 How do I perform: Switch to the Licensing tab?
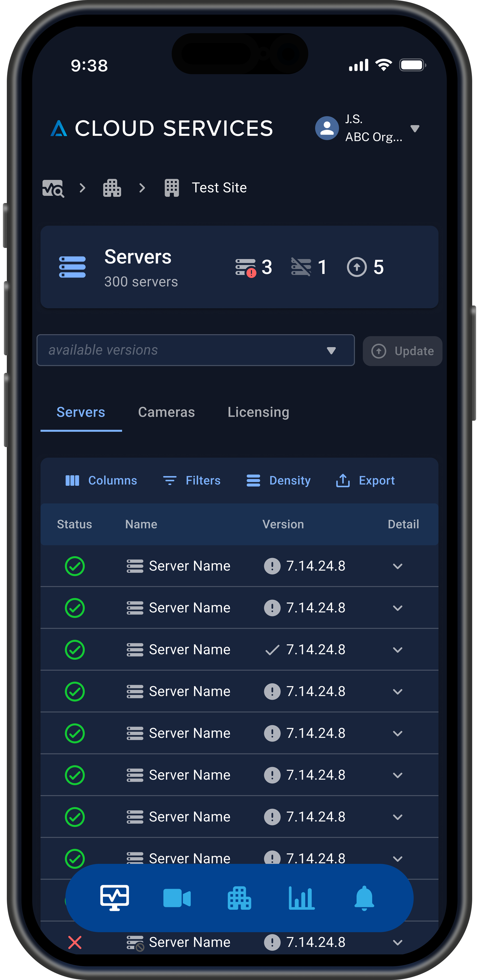tap(258, 412)
